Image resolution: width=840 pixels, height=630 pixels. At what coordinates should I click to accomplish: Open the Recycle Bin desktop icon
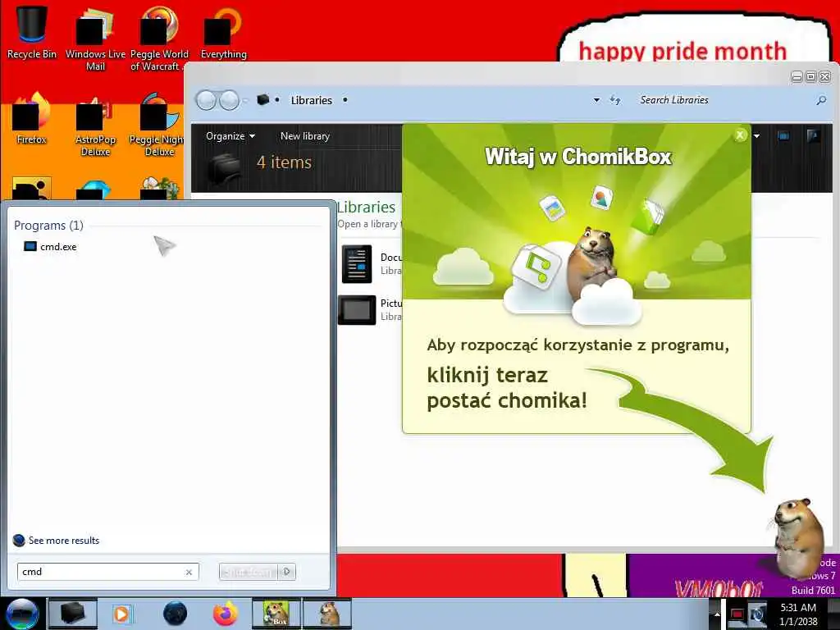coord(31,32)
